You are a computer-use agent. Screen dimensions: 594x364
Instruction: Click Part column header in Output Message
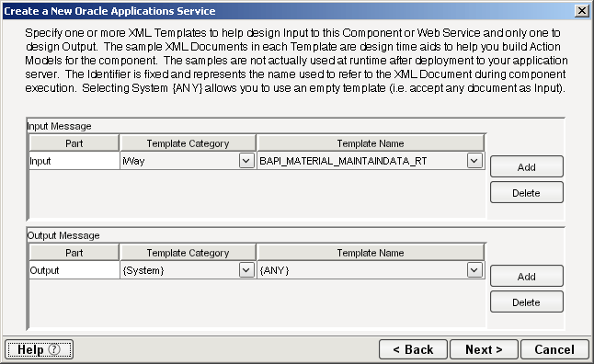[x=74, y=253]
